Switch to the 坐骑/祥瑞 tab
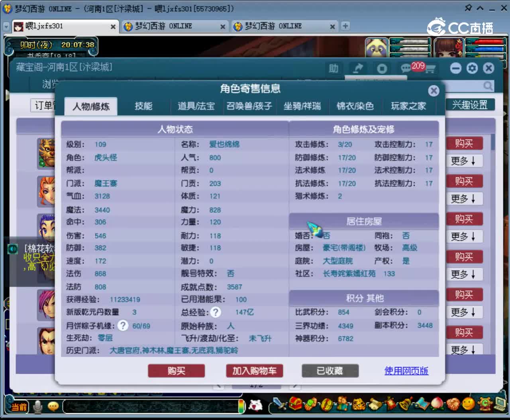Image resolution: width=510 pixels, height=420 pixels. pyautogui.click(x=302, y=106)
